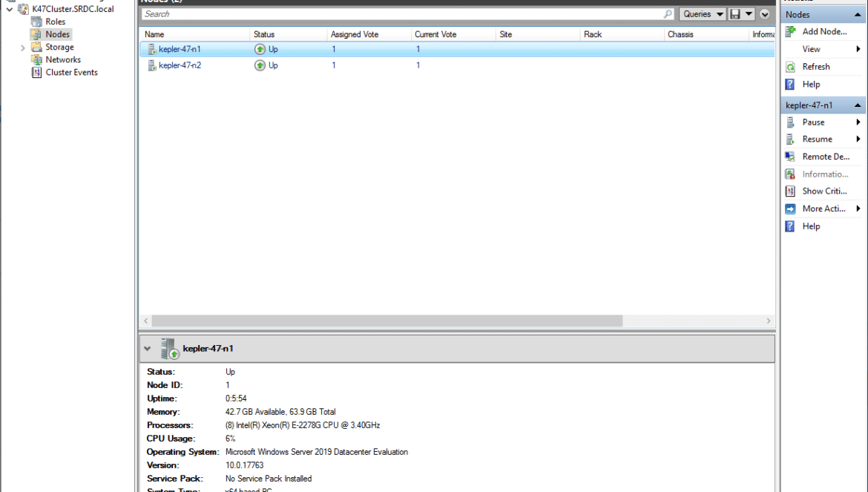
Task: Open Help under the Nodes actions
Action: [811, 85]
